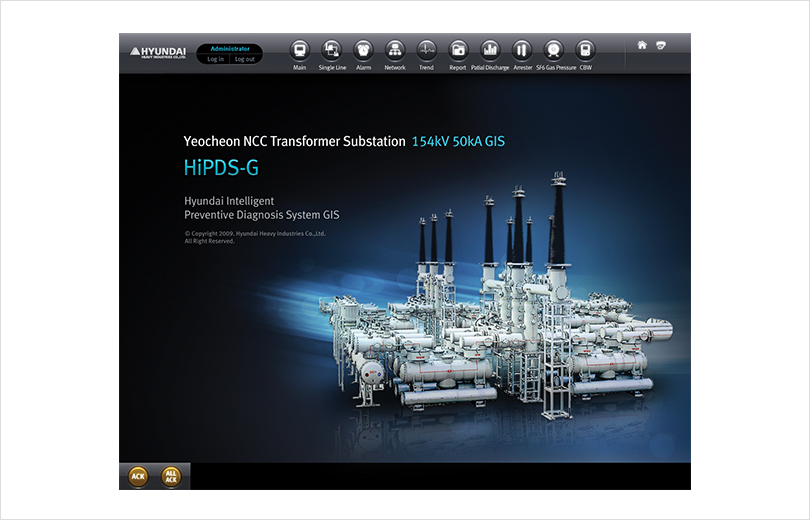Click the camera icon beside home
Viewport: 810px width, 520px height.
[661, 45]
